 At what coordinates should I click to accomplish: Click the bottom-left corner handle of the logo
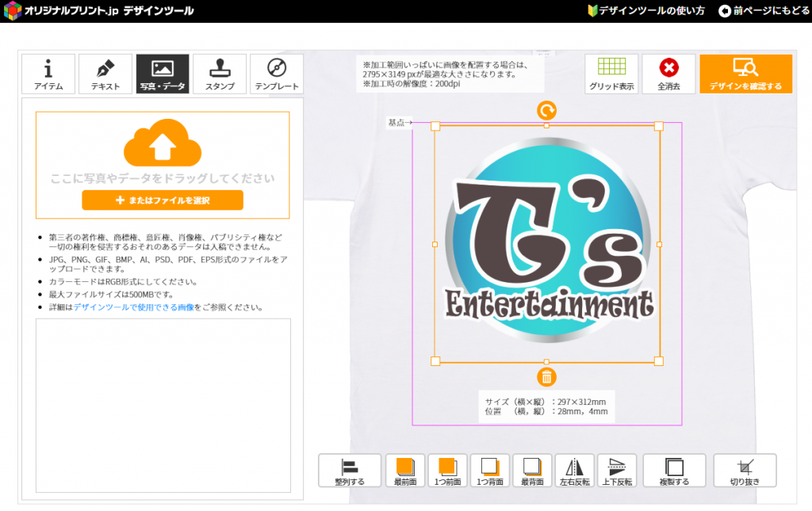(435, 361)
